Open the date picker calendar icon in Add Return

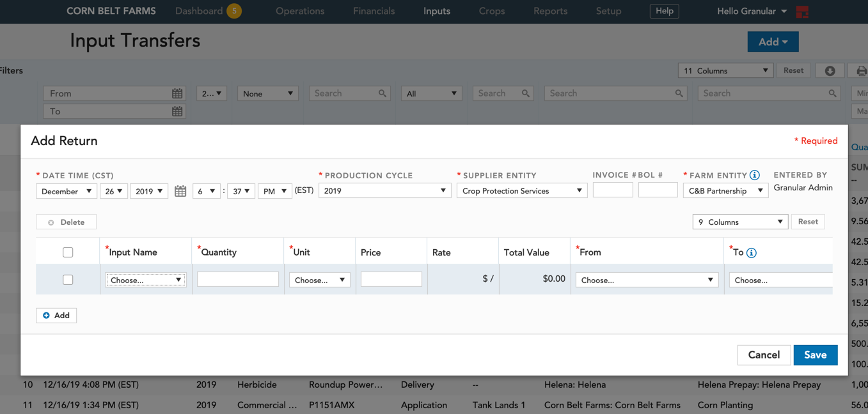[x=180, y=191]
